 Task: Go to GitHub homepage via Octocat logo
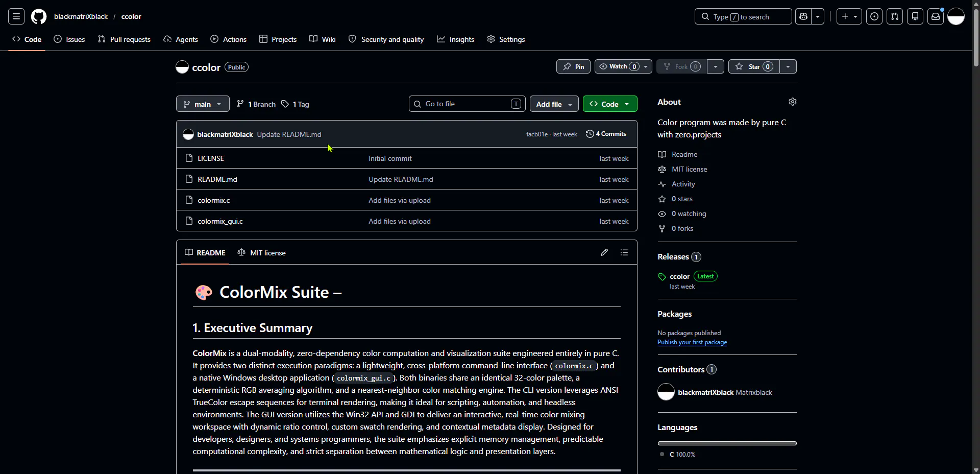point(39,16)
